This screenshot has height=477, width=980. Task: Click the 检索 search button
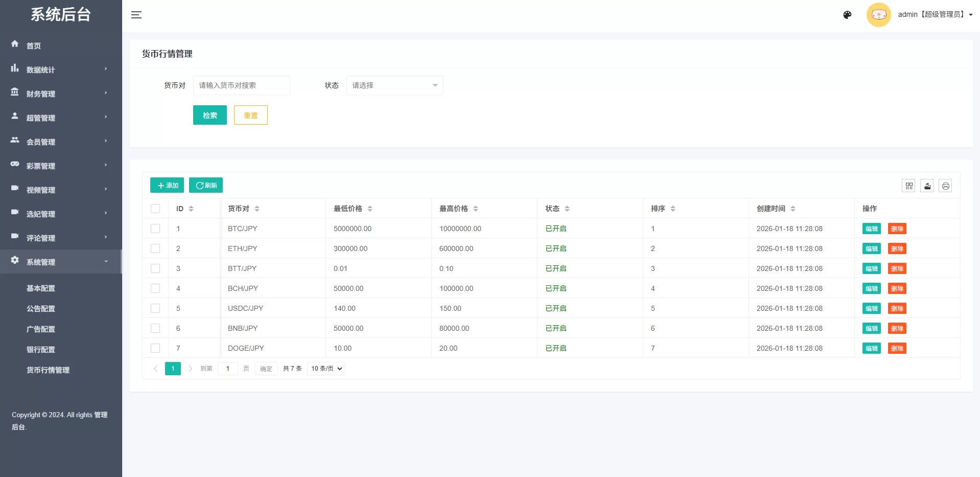209,115
